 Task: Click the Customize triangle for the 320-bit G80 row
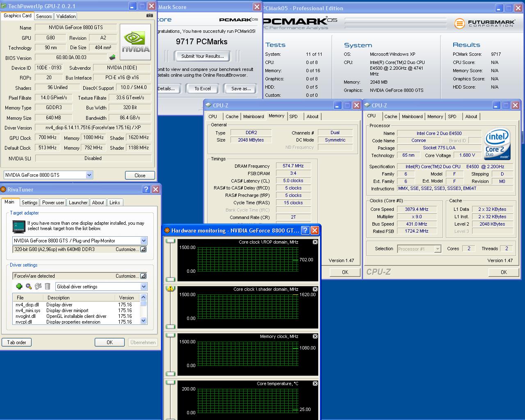click(143, 249)
